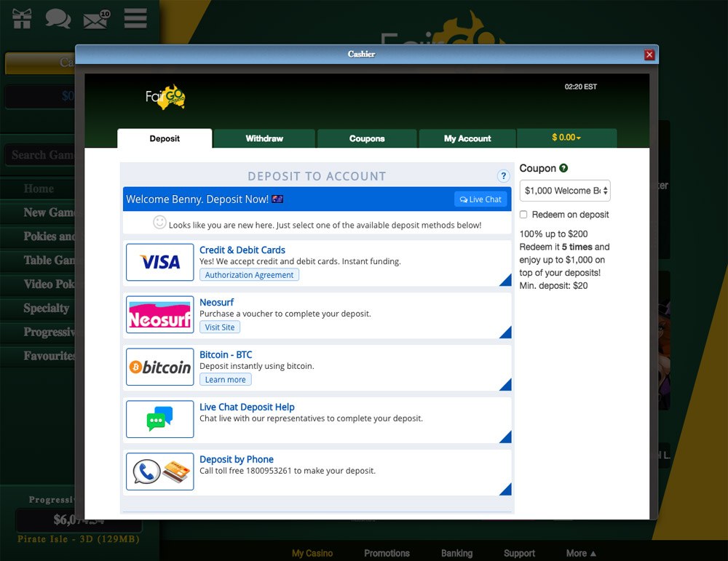Open Banking in bottom bar
This screenshot has width=728, height=561.
[x=457, y=553]
